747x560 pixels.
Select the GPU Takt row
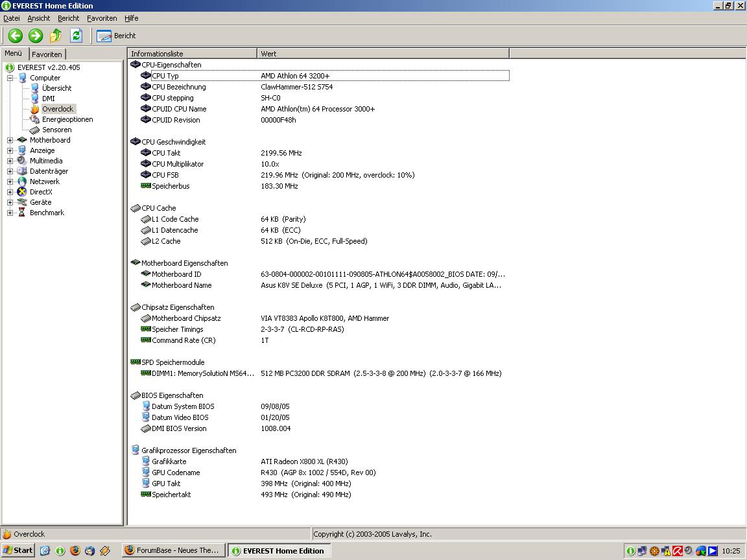click(325, 484)
